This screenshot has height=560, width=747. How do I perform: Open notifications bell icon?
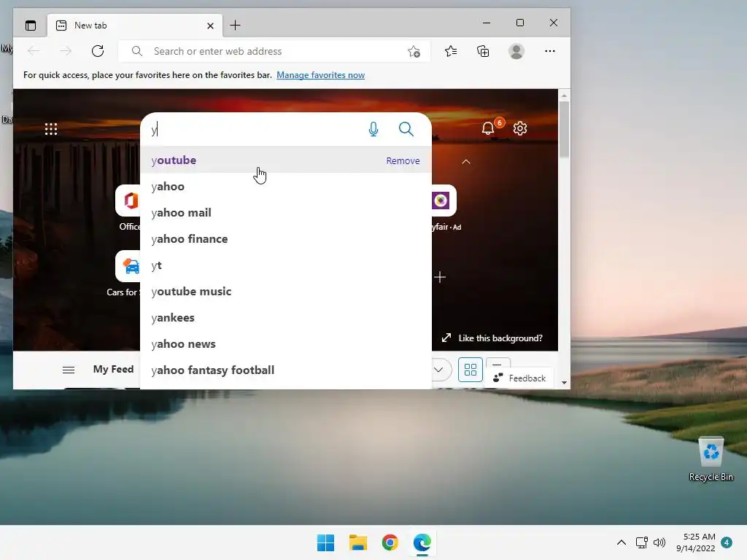[488, 128]
